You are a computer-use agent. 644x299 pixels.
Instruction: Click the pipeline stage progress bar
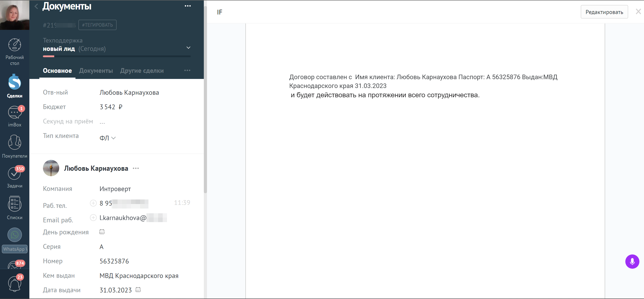coord(117,56)
